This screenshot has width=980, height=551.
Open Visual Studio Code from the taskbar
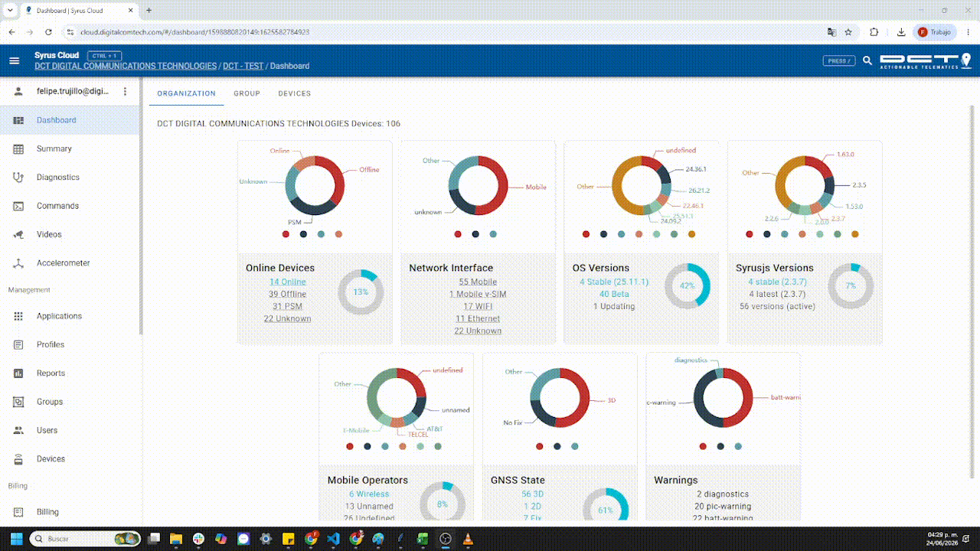[x=332, y=539]
